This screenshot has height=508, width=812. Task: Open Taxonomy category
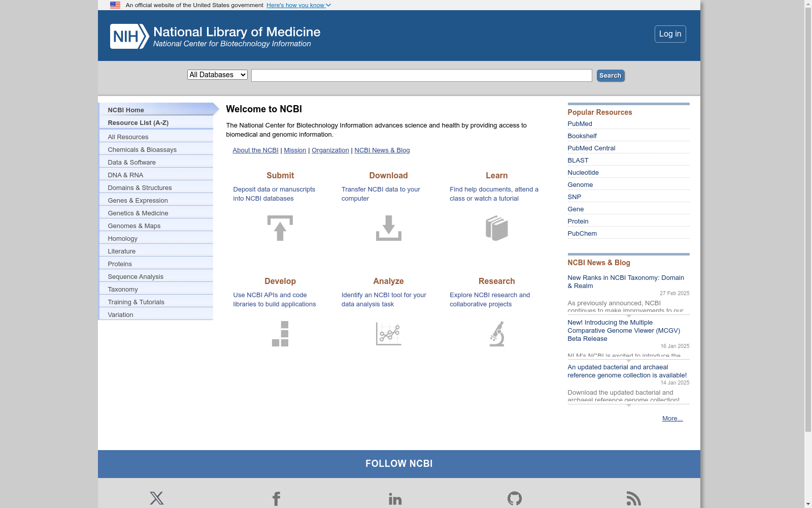(156, 289)
